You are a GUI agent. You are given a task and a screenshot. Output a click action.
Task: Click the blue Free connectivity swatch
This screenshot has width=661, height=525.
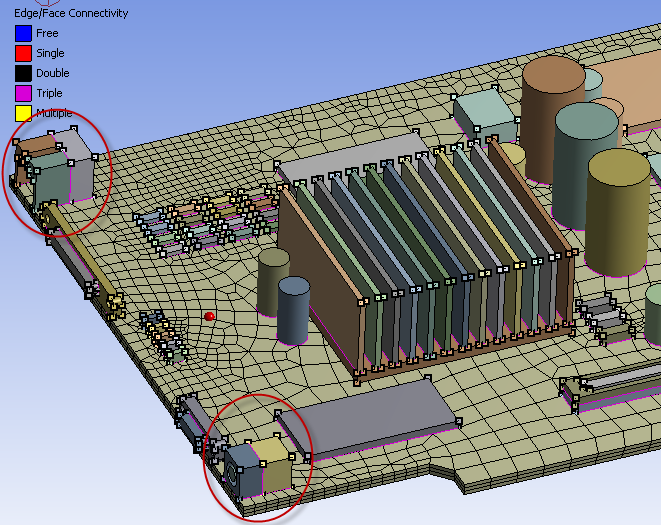tap(23, 33)
